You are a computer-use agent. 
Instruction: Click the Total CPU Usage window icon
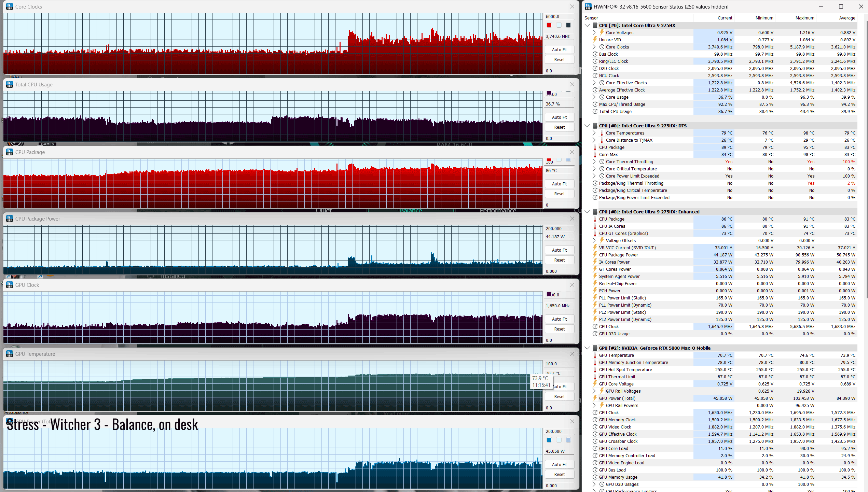(x=10, y=84)
